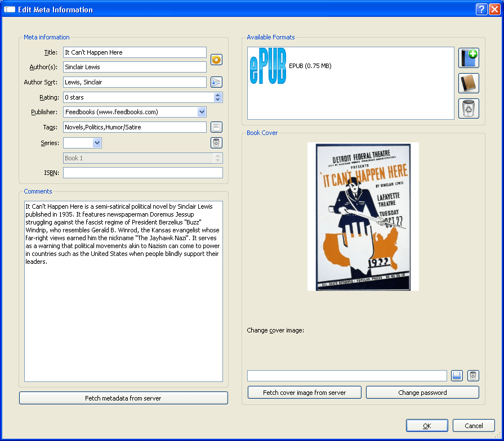Select the EPUB (0.75 MB) format entry

click(310, 66)
